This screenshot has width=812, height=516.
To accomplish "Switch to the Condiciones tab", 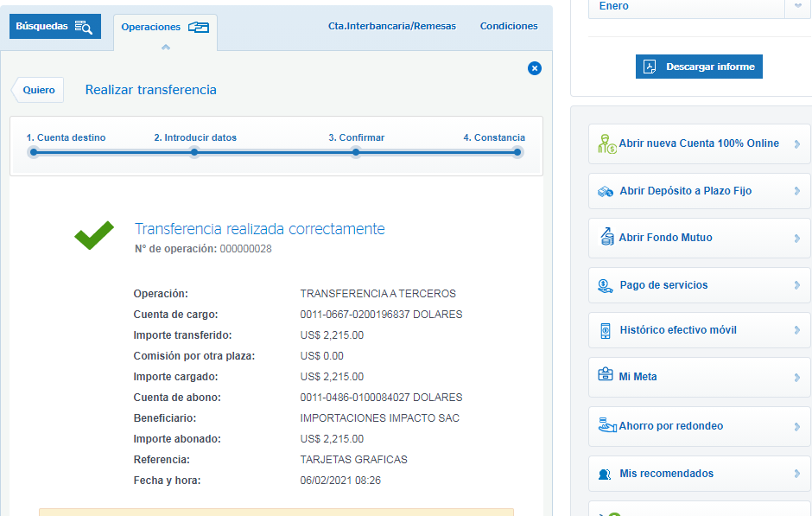I will coord(509,26).
